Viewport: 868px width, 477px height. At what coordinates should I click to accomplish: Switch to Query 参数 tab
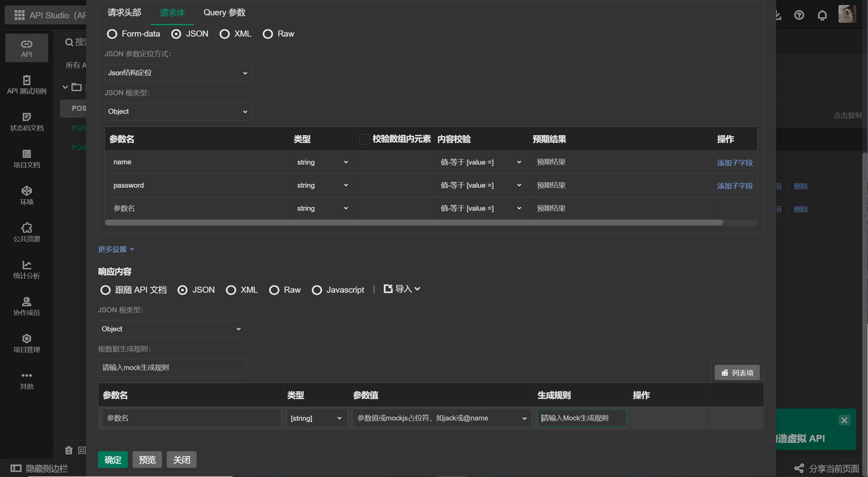224,12
